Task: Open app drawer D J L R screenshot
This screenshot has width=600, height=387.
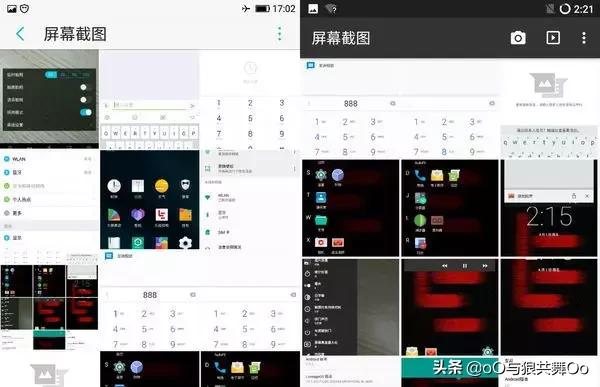Action: point(450,208)
